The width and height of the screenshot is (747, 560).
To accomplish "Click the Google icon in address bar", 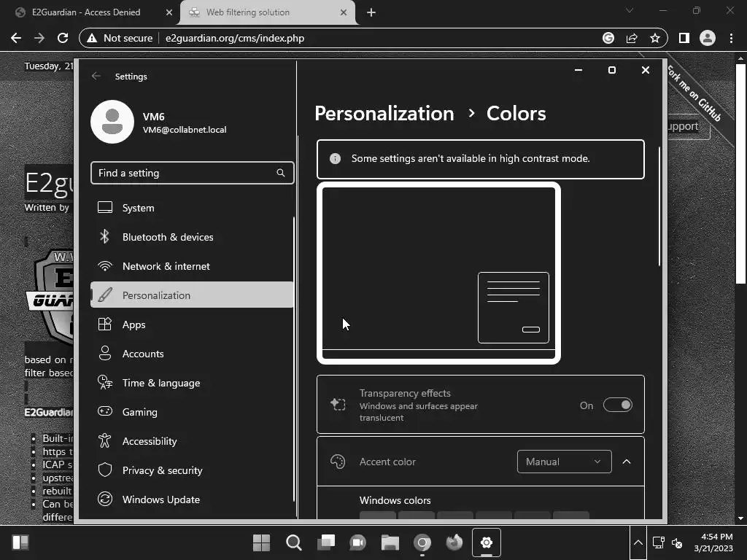I will pyautogui.click(x=608, y=38).
